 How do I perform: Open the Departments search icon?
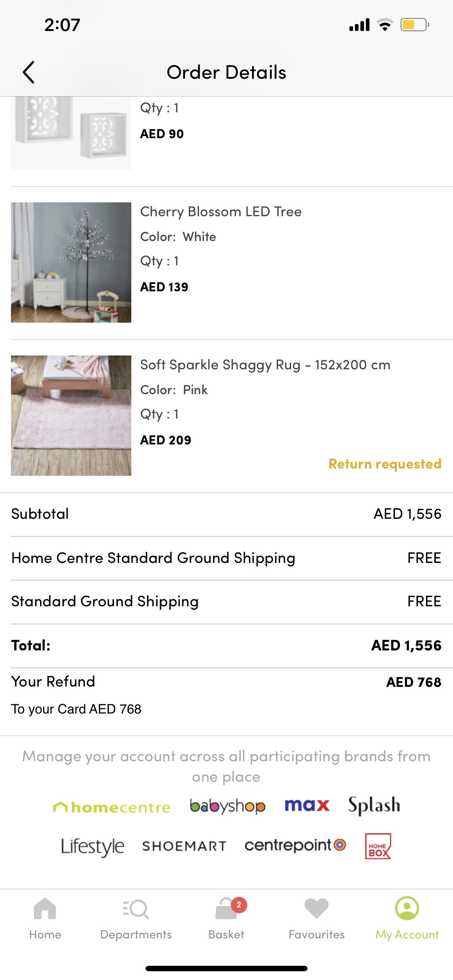[x=136, y=909]
